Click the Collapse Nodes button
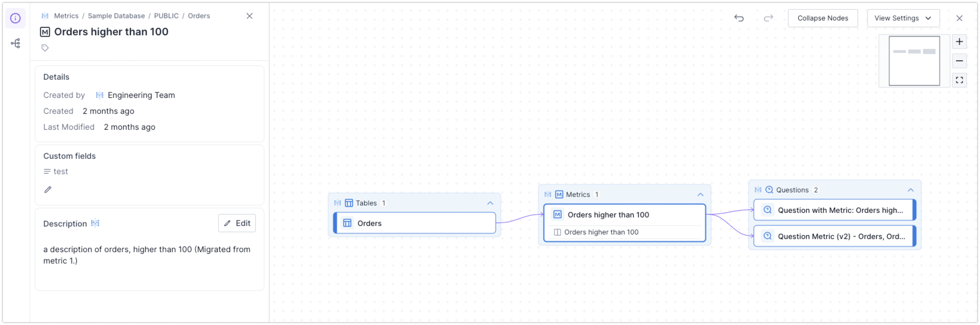980x325 pixels. (822, 18)
